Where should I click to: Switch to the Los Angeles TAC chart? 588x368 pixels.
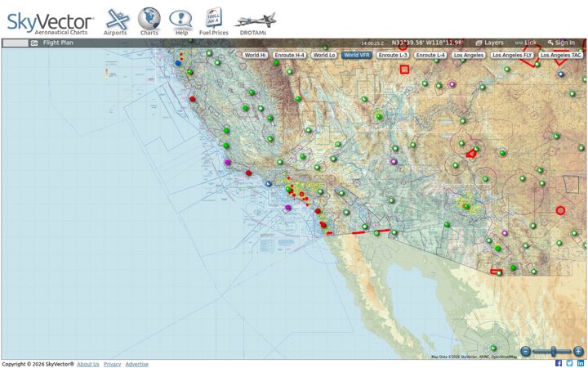(560, 56)
